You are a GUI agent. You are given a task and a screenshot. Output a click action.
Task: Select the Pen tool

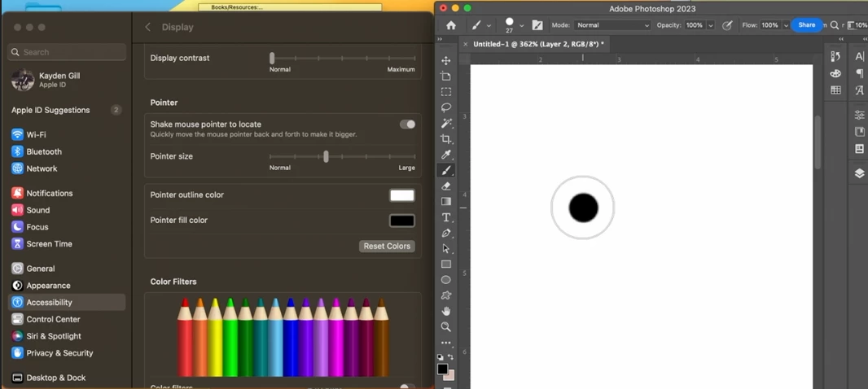pos(445,233)
